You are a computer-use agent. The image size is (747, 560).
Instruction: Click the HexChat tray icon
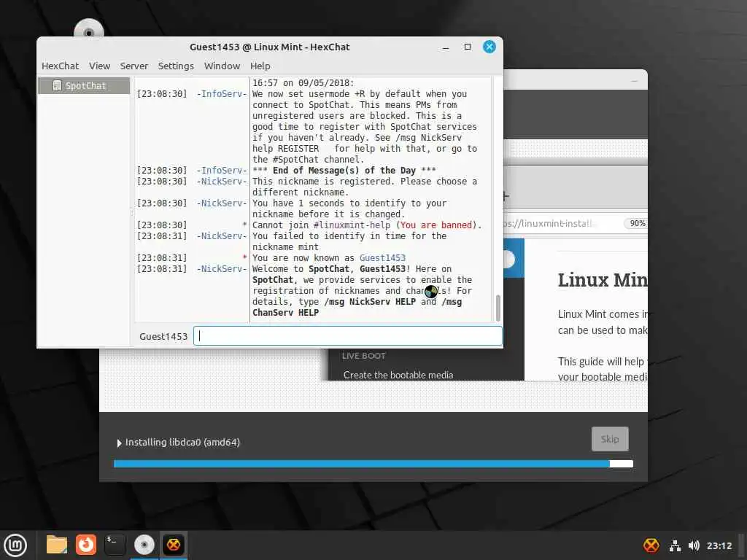[x=651, y=545]
